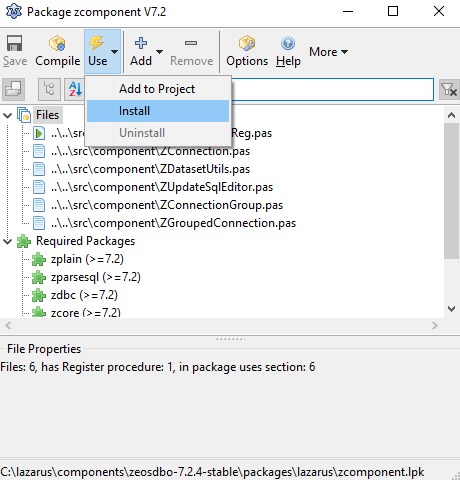Click the Use lightning bolt icon
The width and height of the screenshot is (460, 480).
[96, 43]
